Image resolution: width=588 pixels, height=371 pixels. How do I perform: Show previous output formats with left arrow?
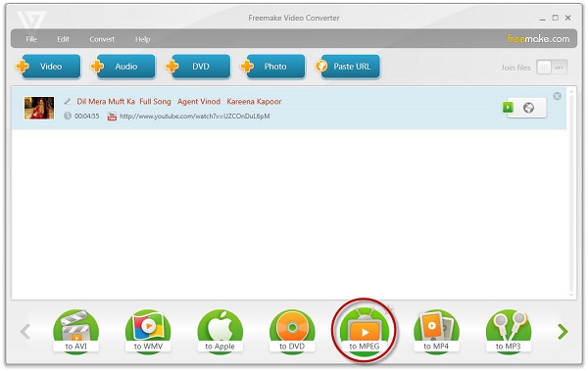point(25,332)
